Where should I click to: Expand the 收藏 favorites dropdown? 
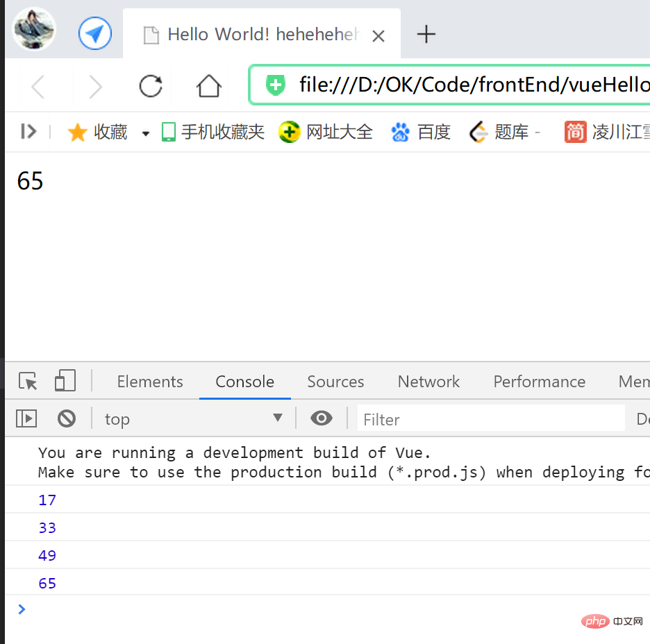click(x=144, y=132)
